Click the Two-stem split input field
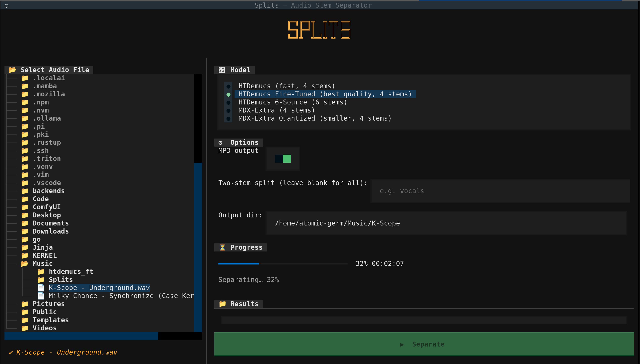 pyautogui.click(x=500, y=191)
